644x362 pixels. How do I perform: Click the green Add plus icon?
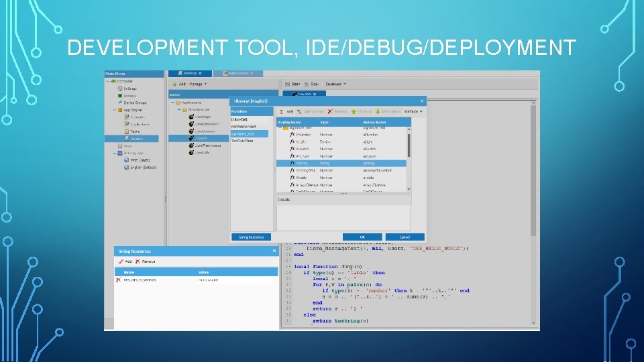tap(174, 84)
